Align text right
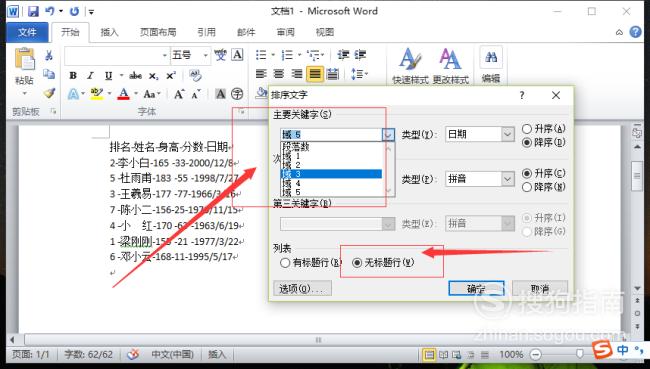The height and width of the screenshot is (369, 650). click(x=297, y=74)
